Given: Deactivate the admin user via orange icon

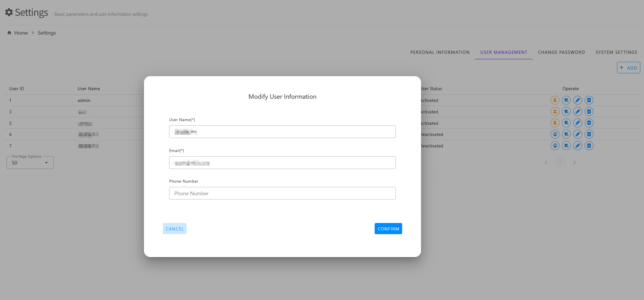Looking at the screenshot, I should [555, 100].
